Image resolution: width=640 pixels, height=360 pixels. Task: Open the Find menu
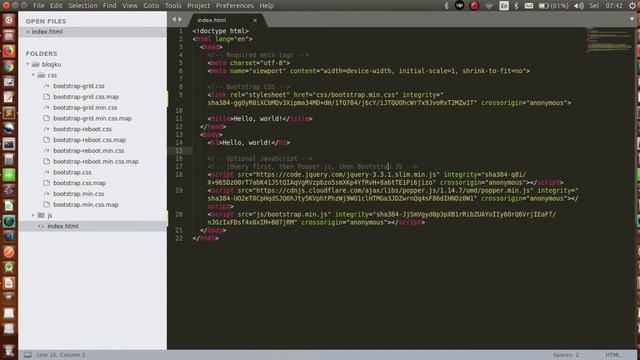pyautogui.click(x=109, y=6)
